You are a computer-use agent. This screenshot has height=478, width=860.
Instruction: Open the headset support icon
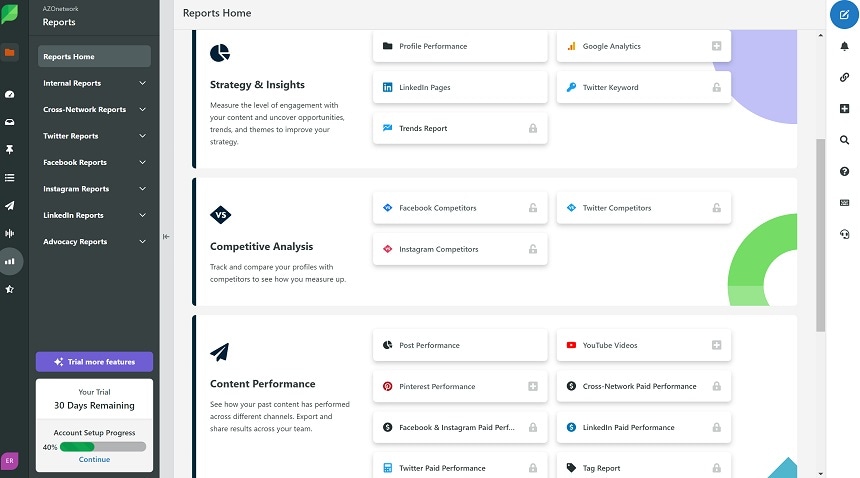(844, 234)
